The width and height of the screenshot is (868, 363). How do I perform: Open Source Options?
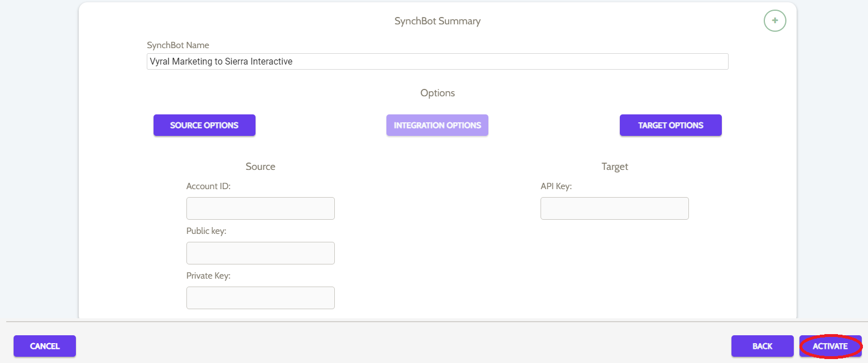(205, 125)
